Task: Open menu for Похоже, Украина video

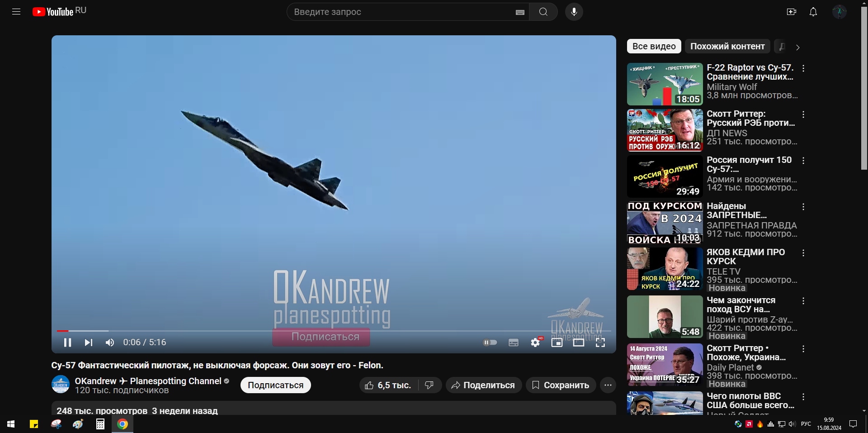Action: (803, 349)
